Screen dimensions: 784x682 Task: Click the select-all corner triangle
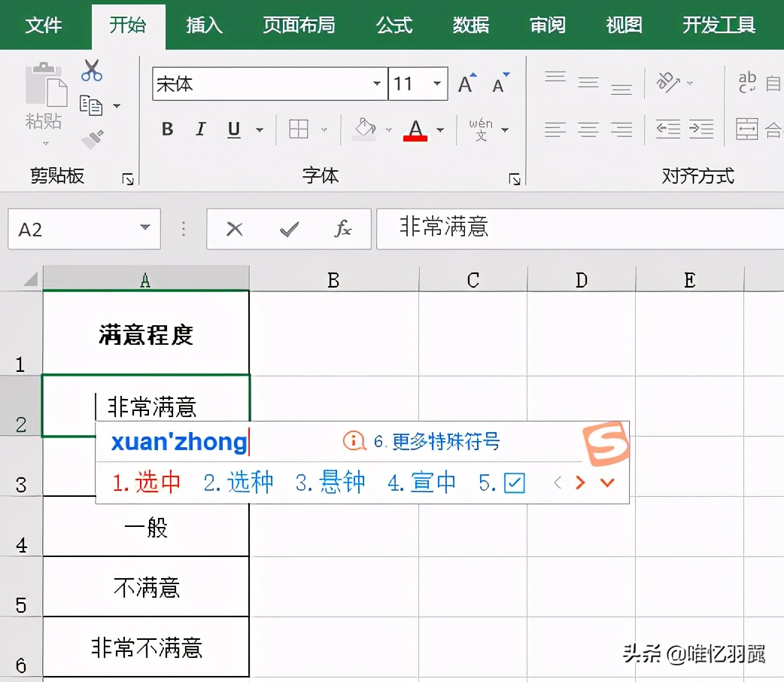[x=31, y=279]
